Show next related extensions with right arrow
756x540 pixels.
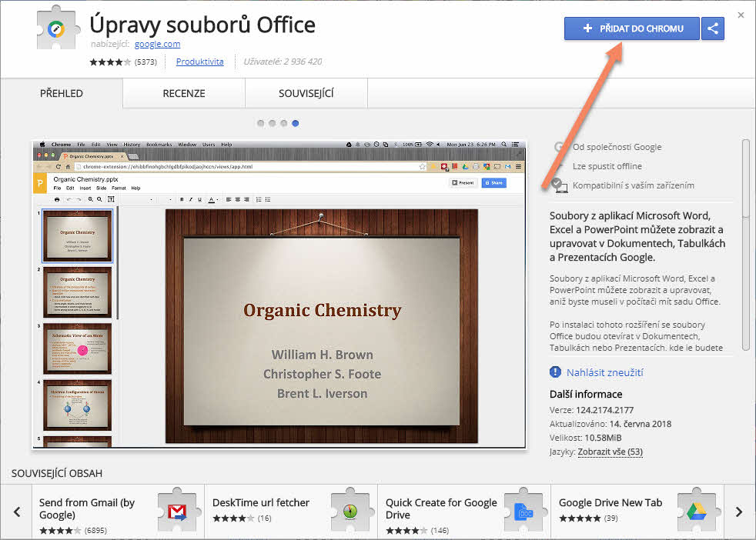738,512
